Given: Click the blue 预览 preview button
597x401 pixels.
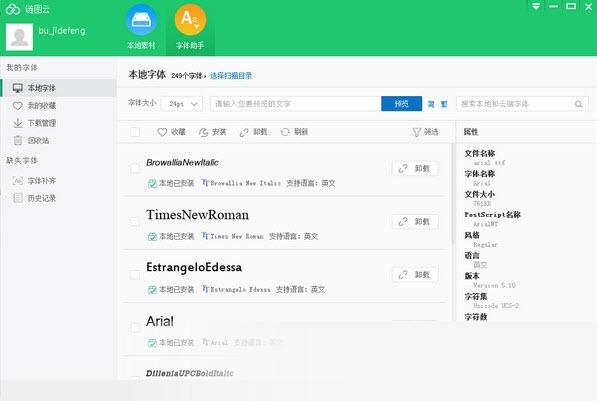Looking at the screenshot, I should (401, 104).
